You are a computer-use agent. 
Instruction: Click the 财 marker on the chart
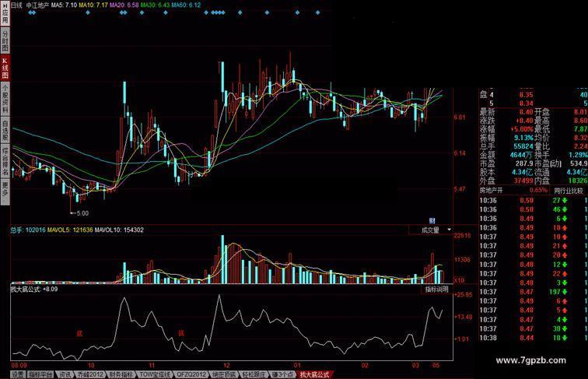coord(432,221)
